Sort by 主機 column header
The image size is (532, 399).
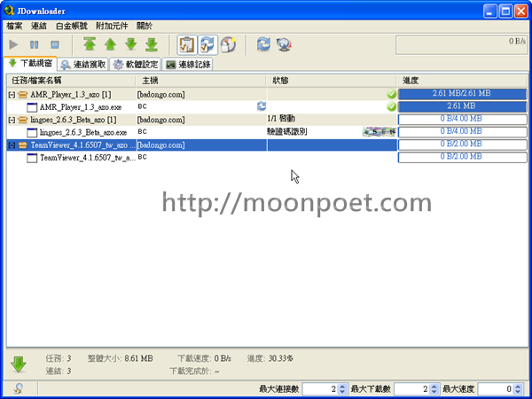(x=201, y=81)
